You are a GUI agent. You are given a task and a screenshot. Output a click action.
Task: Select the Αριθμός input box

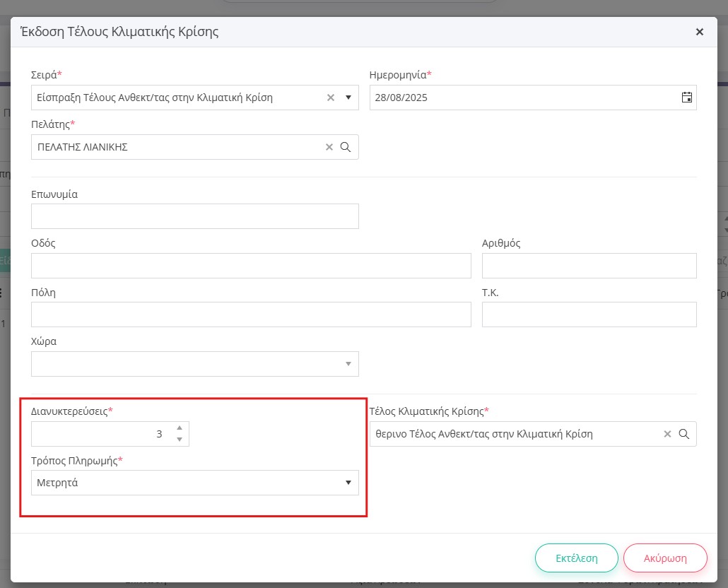(589, 266)
